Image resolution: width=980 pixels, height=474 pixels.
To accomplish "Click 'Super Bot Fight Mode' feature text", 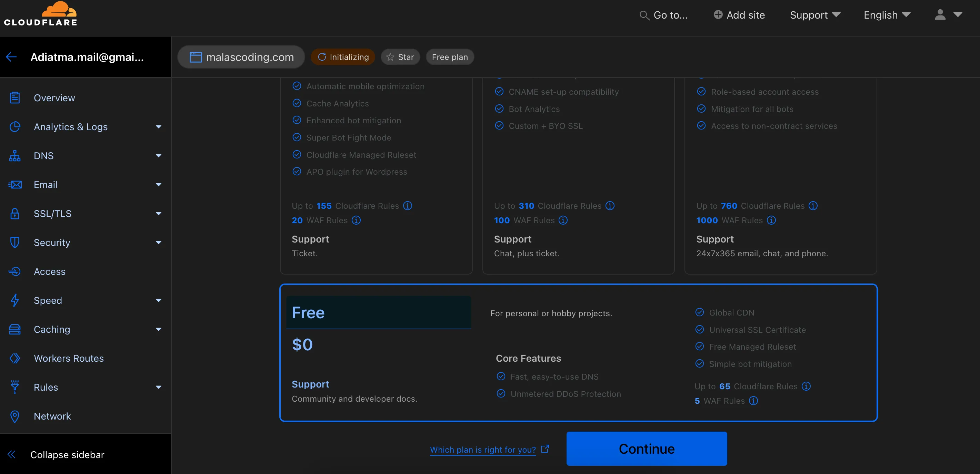I will pos(349,137).
